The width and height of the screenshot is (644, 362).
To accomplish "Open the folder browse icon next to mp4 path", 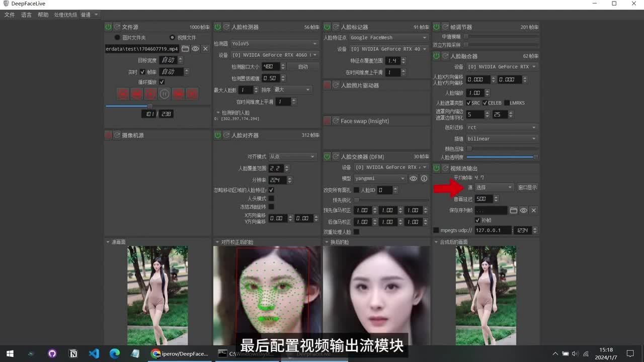I will (186, 49).
